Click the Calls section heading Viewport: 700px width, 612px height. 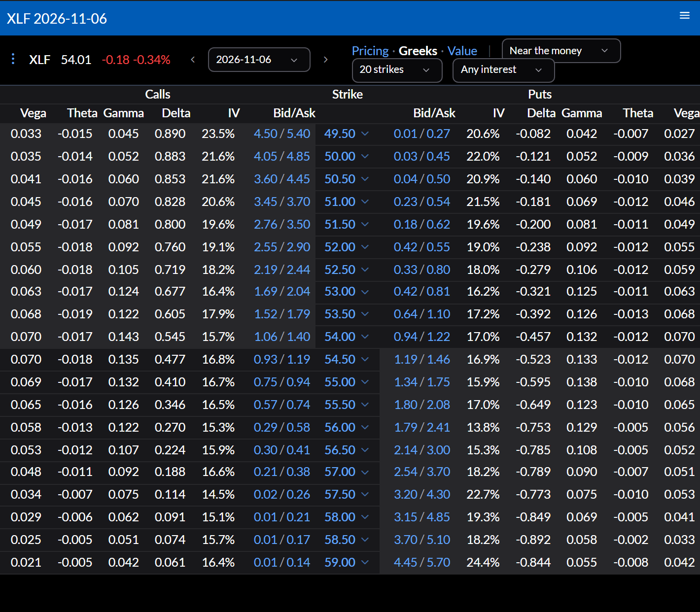pyautogui.click(x=158, y=94)
